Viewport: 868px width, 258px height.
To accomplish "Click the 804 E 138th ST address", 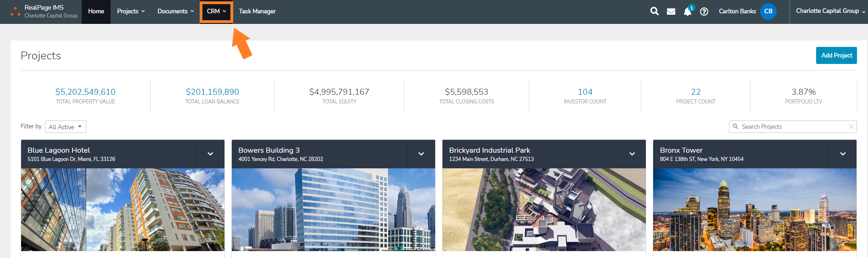I will pyautogui.click(x=701, y=159).
